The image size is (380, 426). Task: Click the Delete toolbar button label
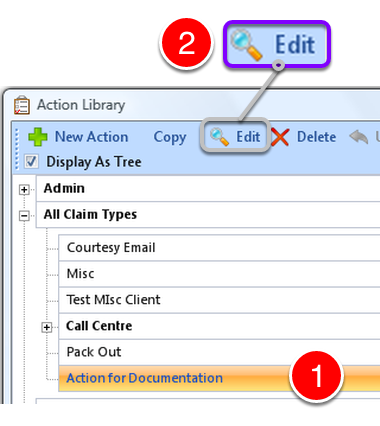point(316,137)
